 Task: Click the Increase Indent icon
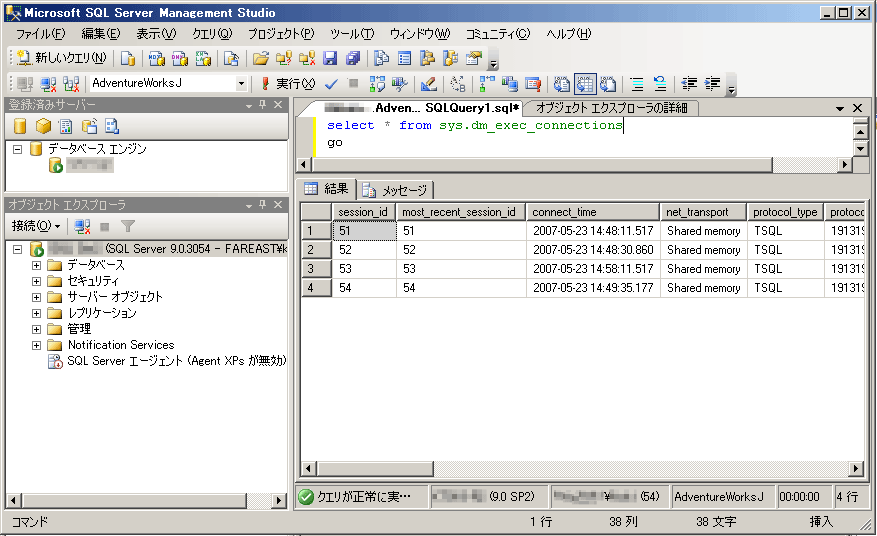pos(712,84)
